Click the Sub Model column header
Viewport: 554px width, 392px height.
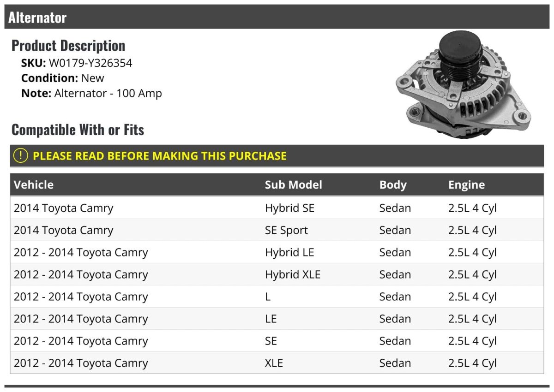293,185
